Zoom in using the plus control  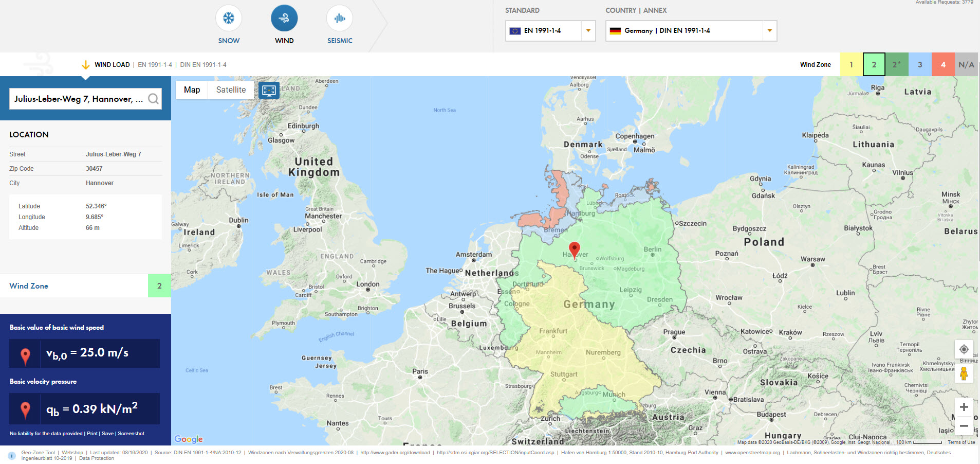(x=965, y=407)
